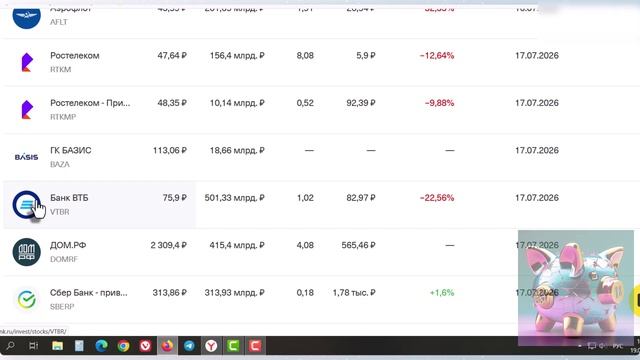Click the ratio value 1,02
Viewport: 640px width, 360px height.
pyautogui.click(x=305, y=198)
